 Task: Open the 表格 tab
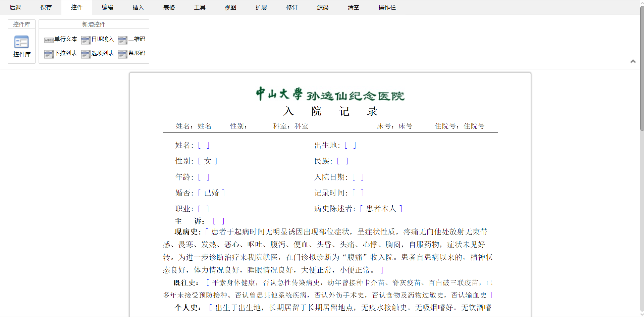(169, 7)
